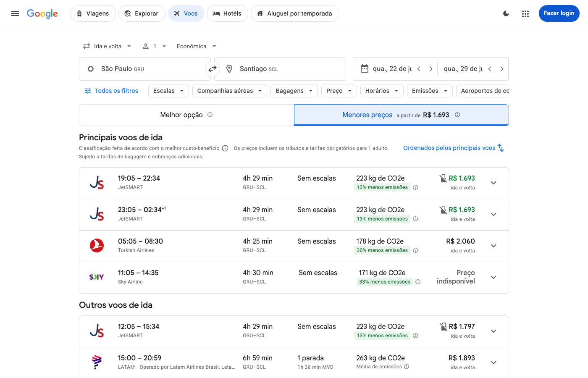Click the sort arrows icon

click(501, 148)
